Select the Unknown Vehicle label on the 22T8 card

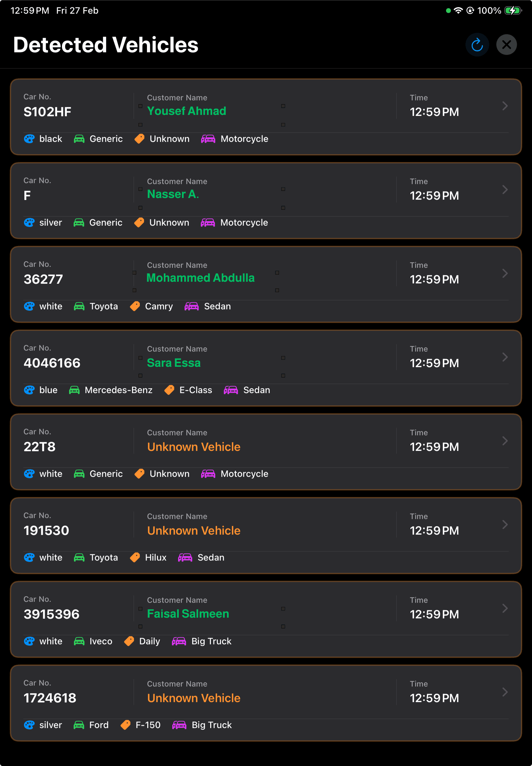point(194,447)
